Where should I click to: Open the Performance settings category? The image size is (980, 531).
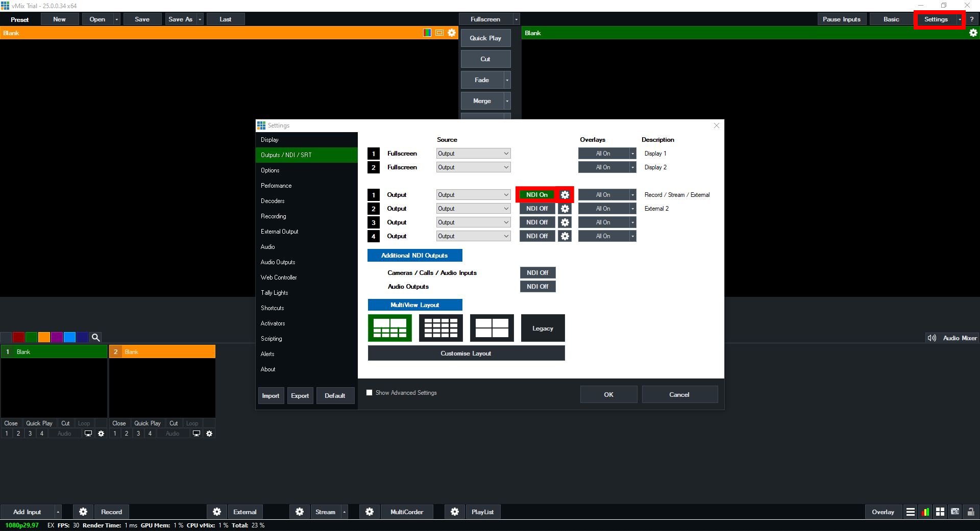(306, 186)
